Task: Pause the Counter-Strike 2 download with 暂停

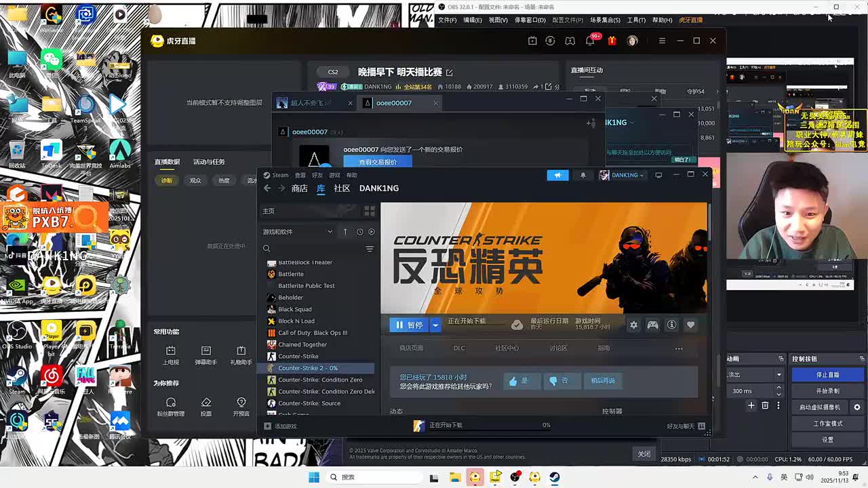Action: [409, 325]
